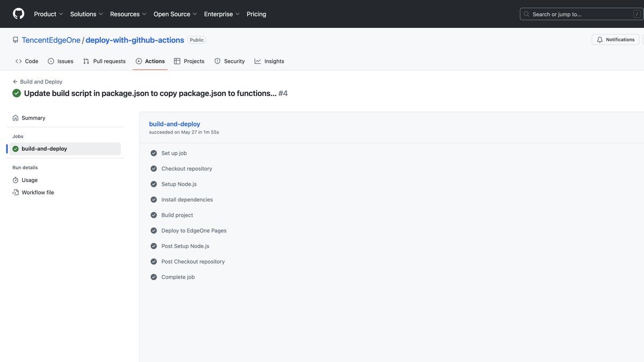Click the repository icon beside TencentEdgeOne
Viewport: 644px width, 362px height.
[x=16, y=40]
